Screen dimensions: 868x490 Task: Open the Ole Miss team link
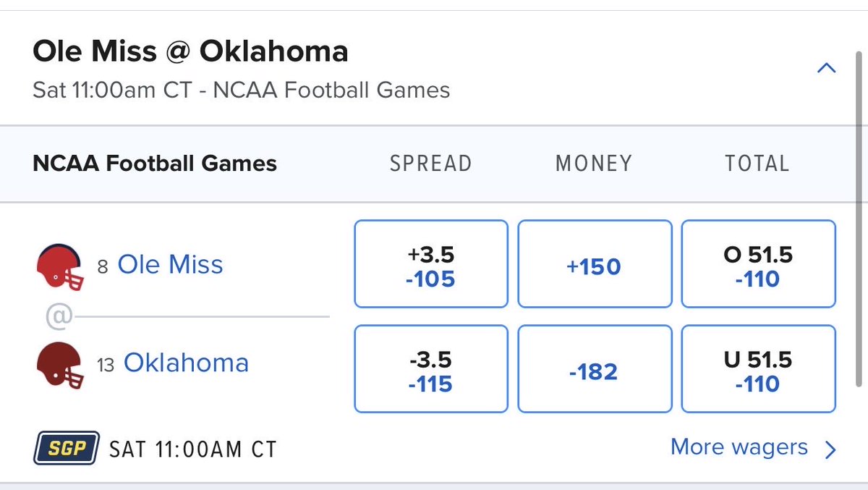[170, 265]
